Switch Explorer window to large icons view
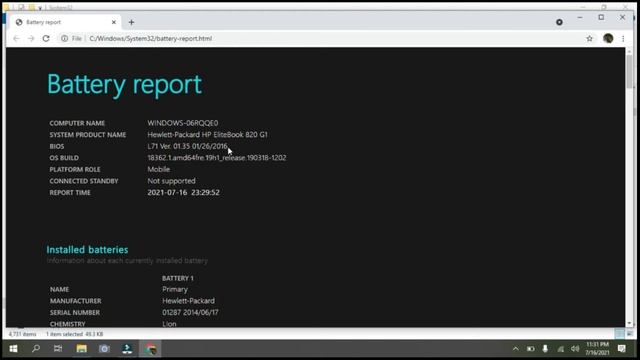Image resolution: width=640 pixels, height=360 pixels. coord(630,334)
